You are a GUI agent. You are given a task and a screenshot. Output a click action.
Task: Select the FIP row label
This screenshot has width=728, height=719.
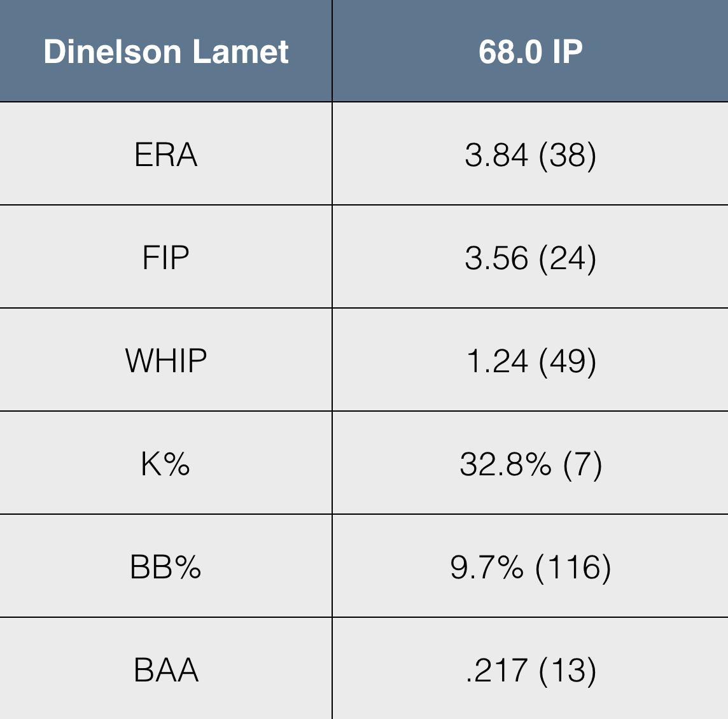[x=165, y=258]
